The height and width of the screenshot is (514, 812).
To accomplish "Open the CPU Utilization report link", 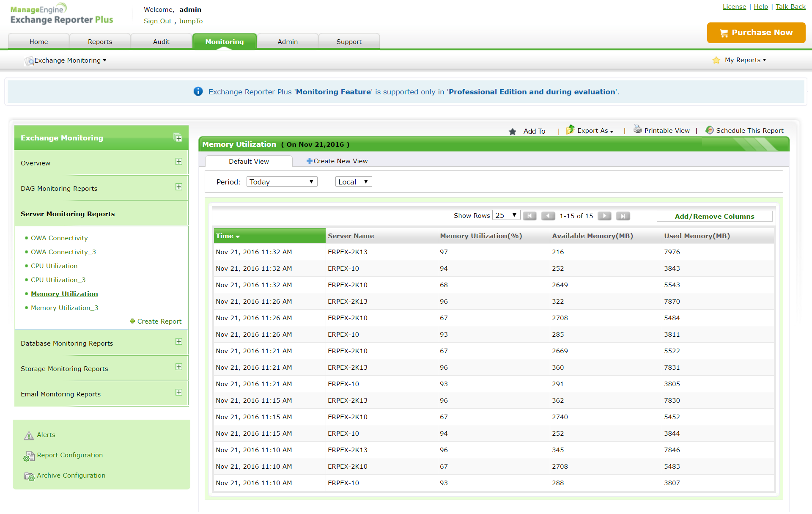I will click(x=54, y=266).
